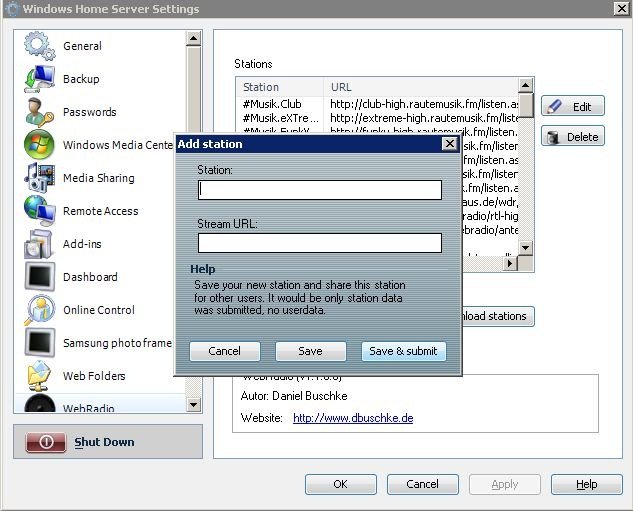Click the Windows Media Center logo icon
This screenshot has height=511, width=633.
(39, 145)
